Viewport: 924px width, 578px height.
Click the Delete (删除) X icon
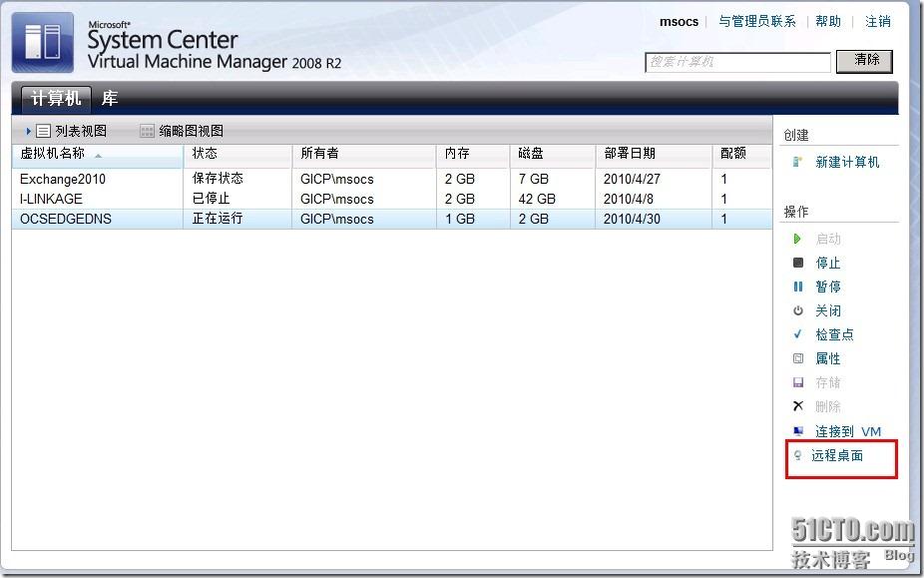click(x=798, y=405)
